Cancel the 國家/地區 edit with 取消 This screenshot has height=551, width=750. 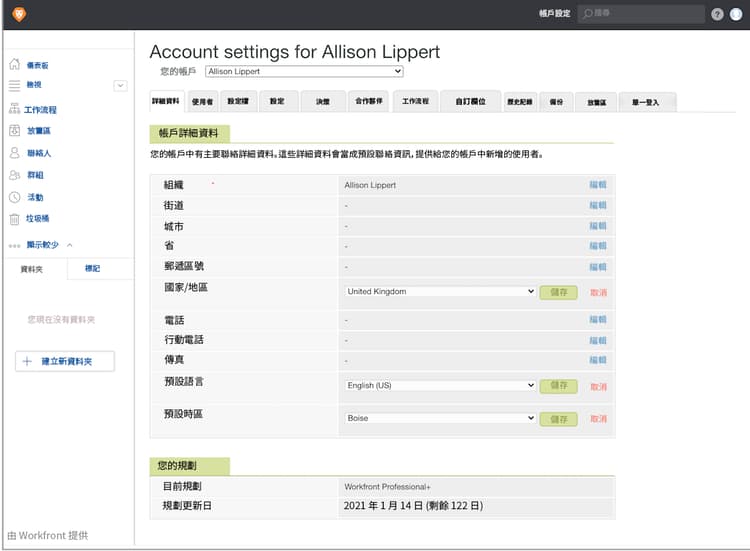click(598, 292)
